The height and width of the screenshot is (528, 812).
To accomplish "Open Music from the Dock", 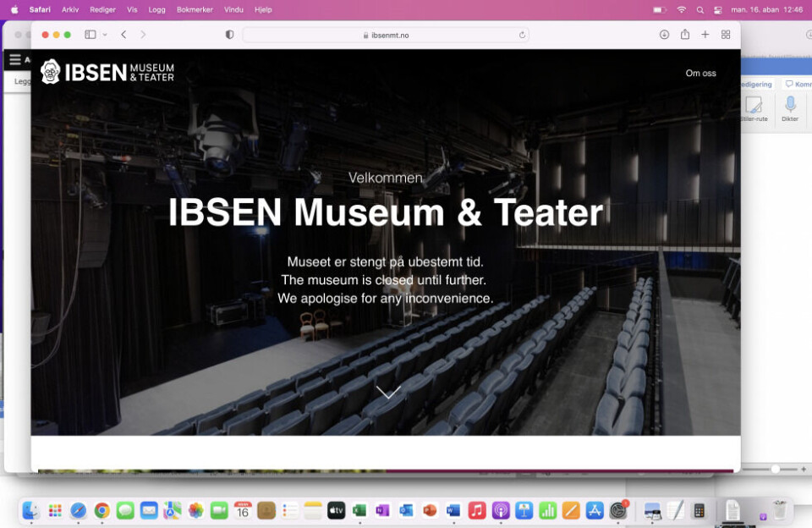I will click(x=477, y=510).
